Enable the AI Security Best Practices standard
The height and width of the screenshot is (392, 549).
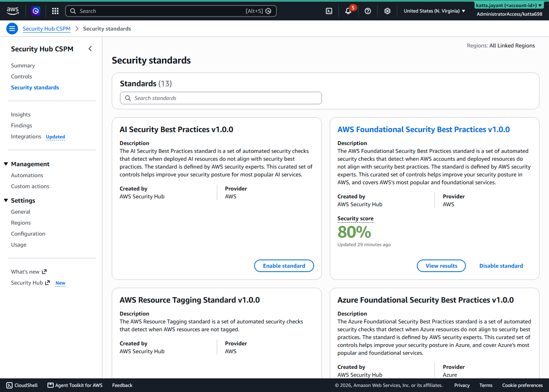pos(284,266)
